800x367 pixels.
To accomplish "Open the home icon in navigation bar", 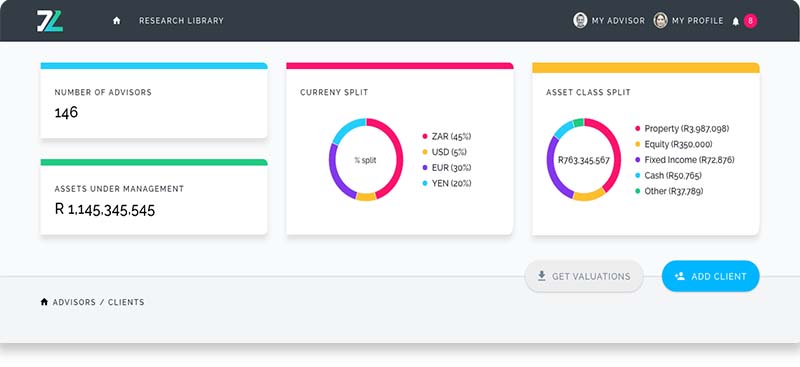I will [x=117, y=21].
